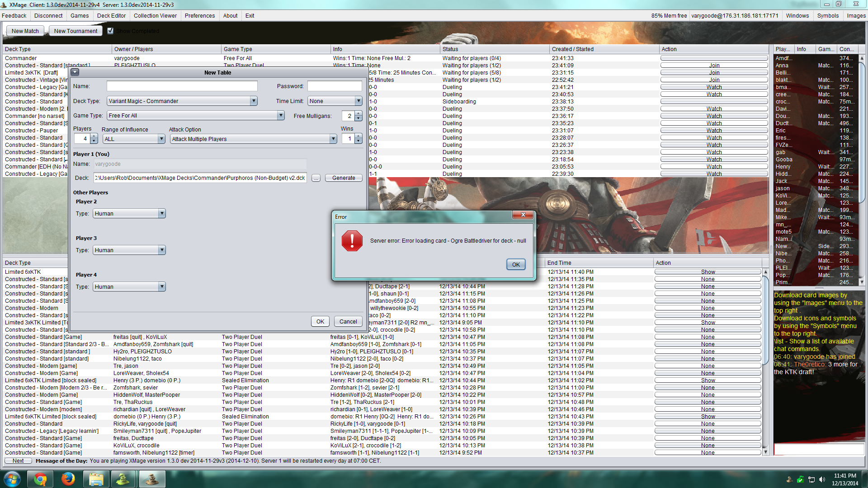
Task: Open Google Chrome from the taskbar
Action: pos(40,479)
